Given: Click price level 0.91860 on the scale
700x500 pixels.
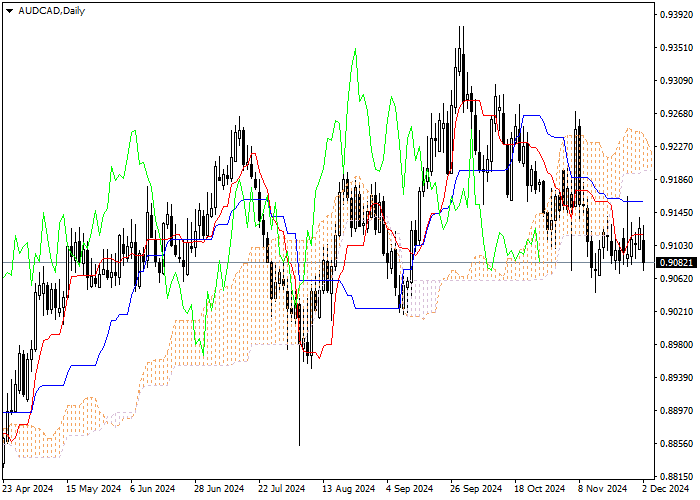Looking at the screenshot, I should [x=677, y=179].
